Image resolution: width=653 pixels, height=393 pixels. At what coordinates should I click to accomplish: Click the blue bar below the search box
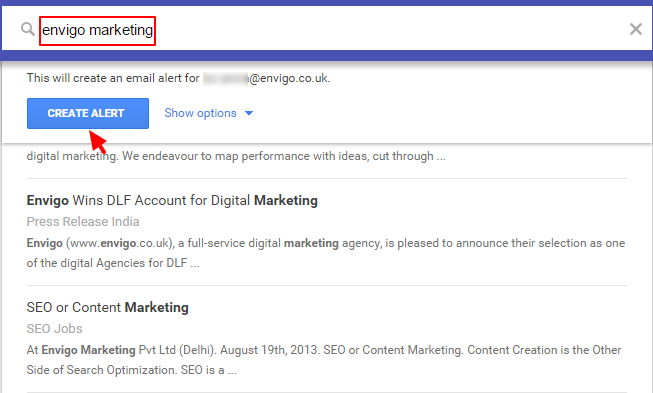tap(326, 56)
